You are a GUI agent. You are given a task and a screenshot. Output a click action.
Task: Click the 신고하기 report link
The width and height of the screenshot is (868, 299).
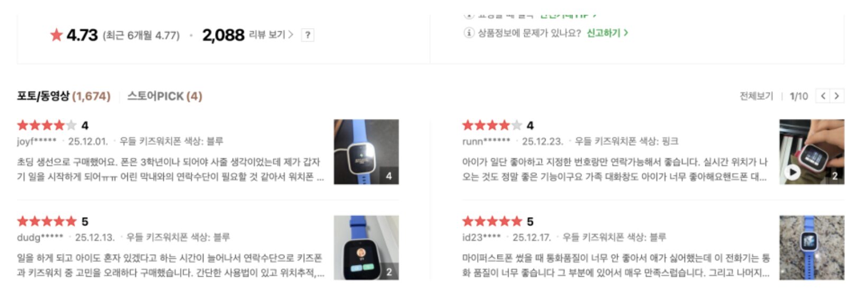tap(607, 33)
